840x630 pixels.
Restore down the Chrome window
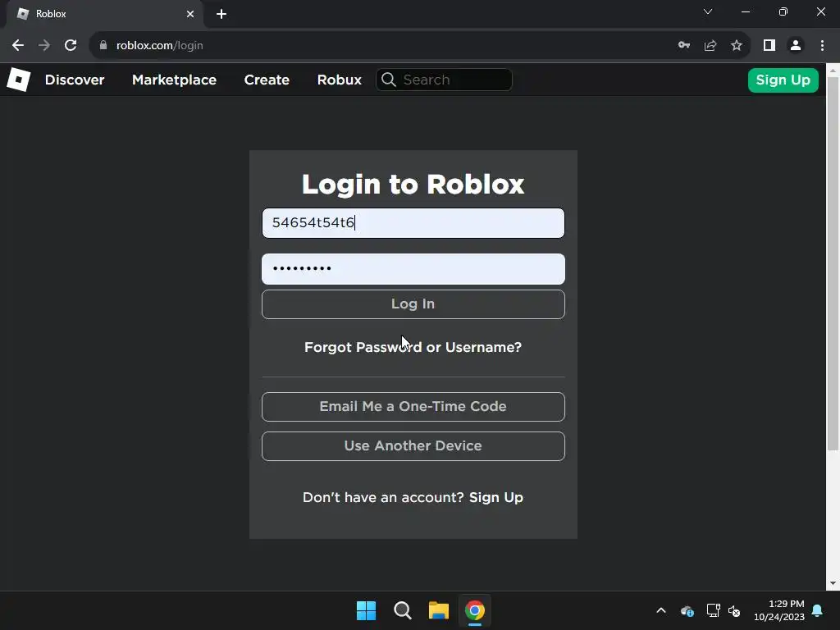(783, 11)
